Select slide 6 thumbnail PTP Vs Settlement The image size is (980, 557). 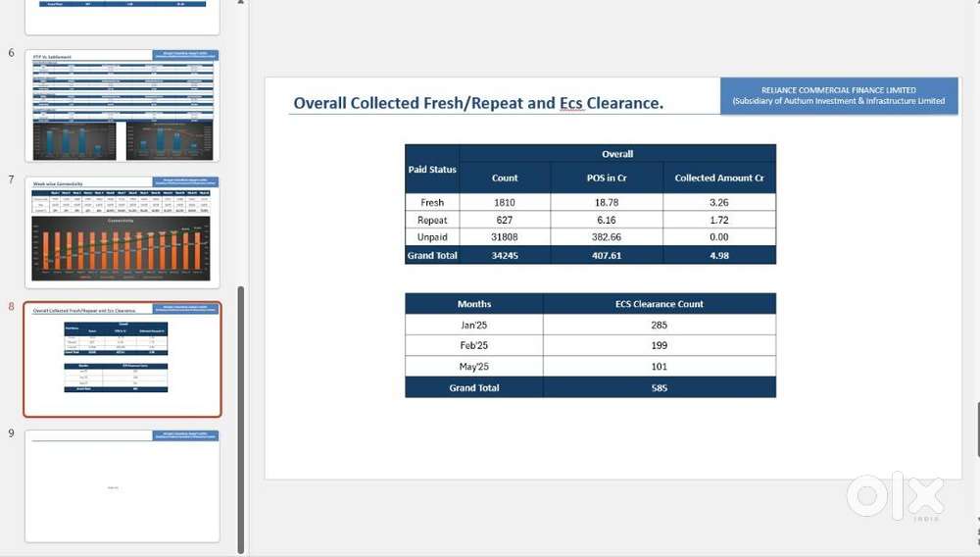122,105
